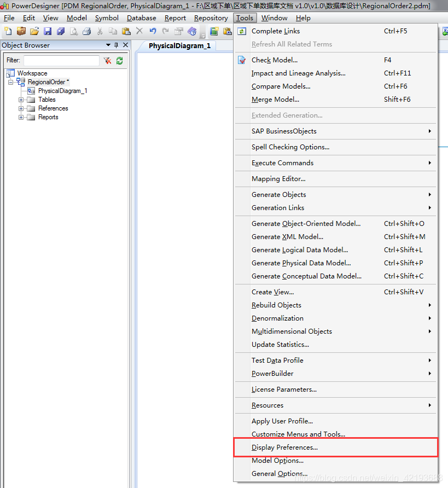Click the Help book toolbar icon

(192, 31)
